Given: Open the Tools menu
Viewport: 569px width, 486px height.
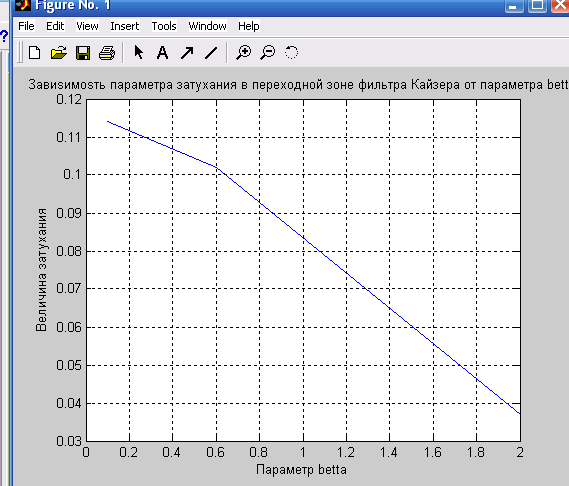Looking at the screenshot, I should (x=164, y=26).
